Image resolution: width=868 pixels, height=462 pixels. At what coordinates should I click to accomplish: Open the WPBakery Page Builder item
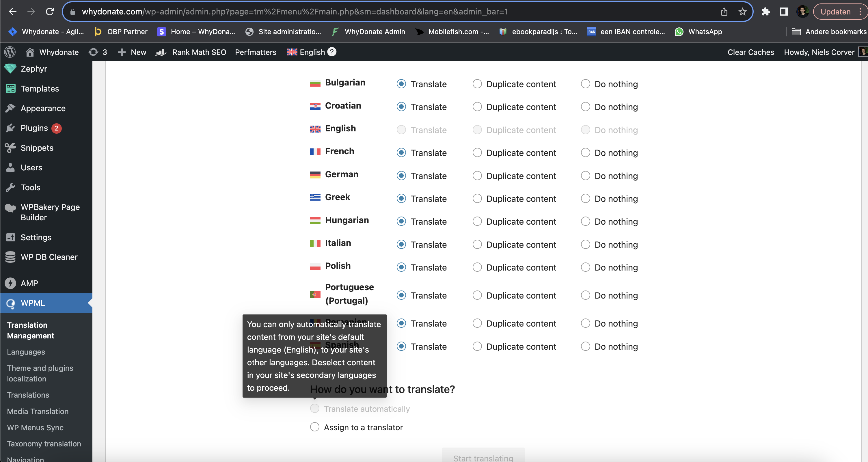click(46, 212)
